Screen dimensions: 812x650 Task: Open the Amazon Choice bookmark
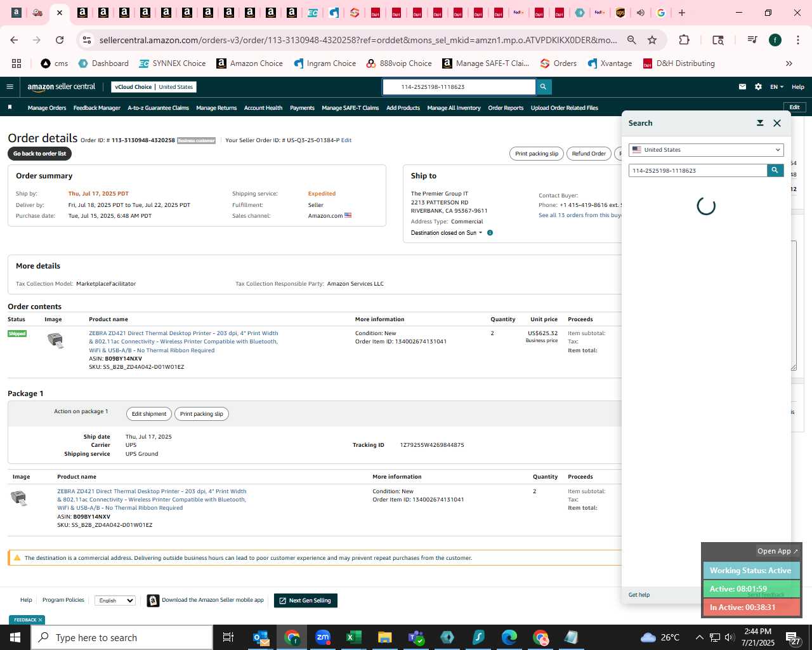pos(250,63)
